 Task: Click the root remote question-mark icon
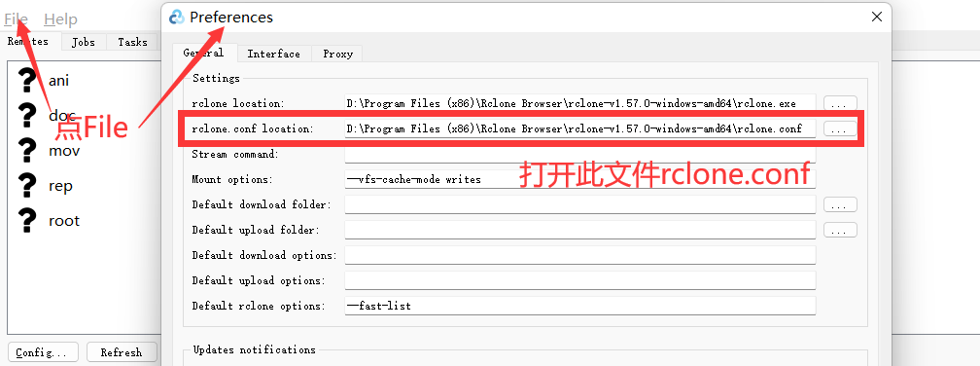[26, 220]
